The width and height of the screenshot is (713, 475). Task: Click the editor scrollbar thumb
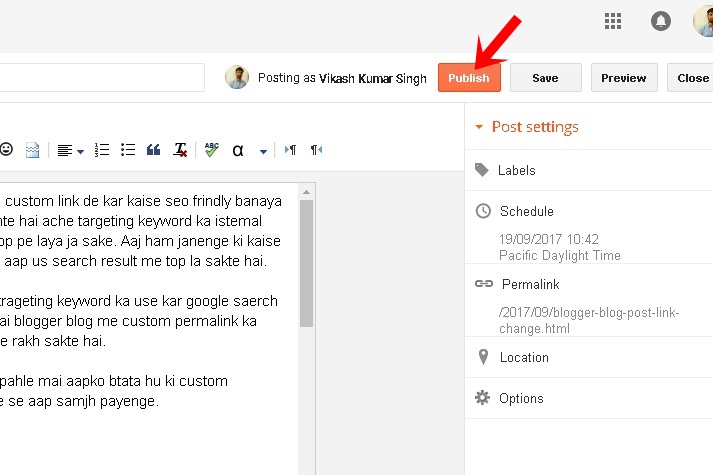coord(306,263)
